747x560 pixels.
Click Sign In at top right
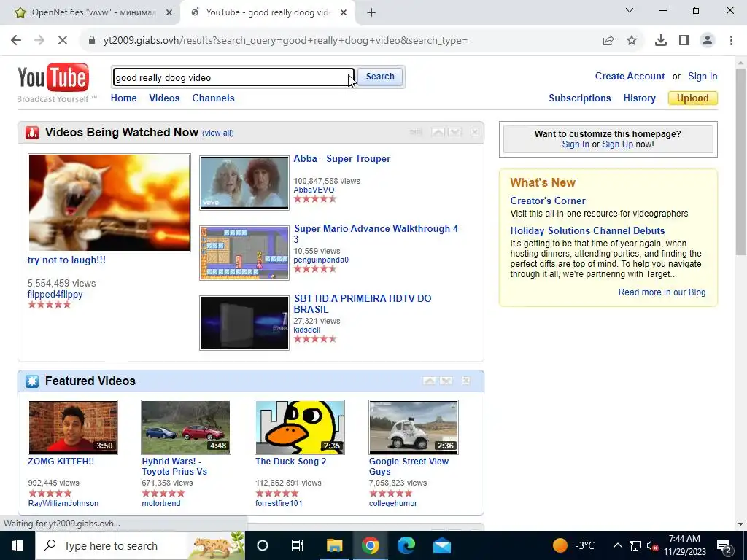coord(703,76)
